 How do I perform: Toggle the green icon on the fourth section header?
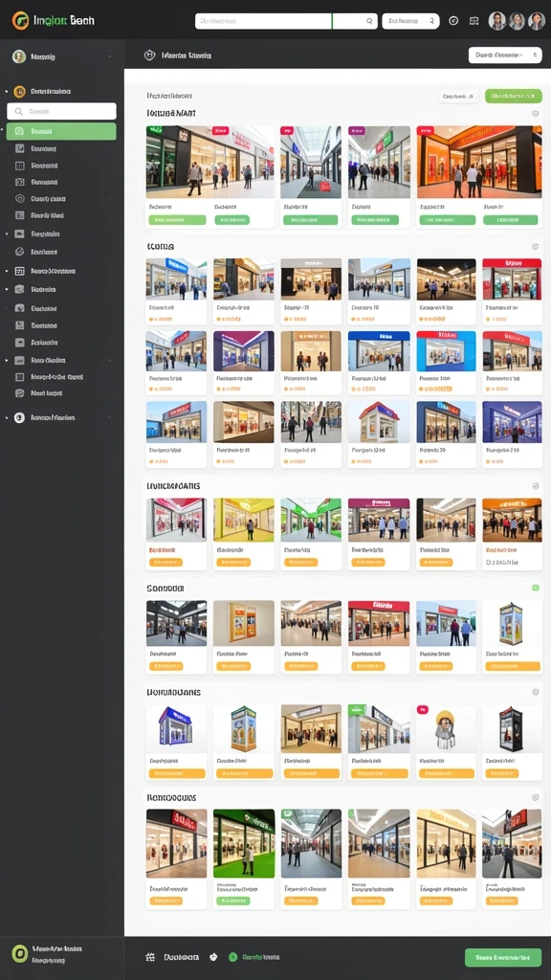click(536, 589)
